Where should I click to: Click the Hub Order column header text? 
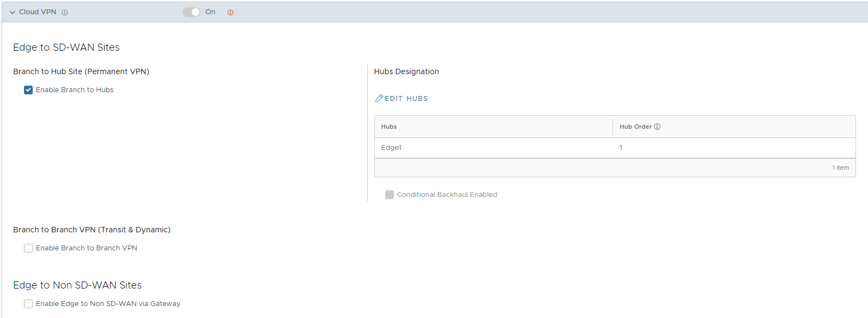[635, 127]
